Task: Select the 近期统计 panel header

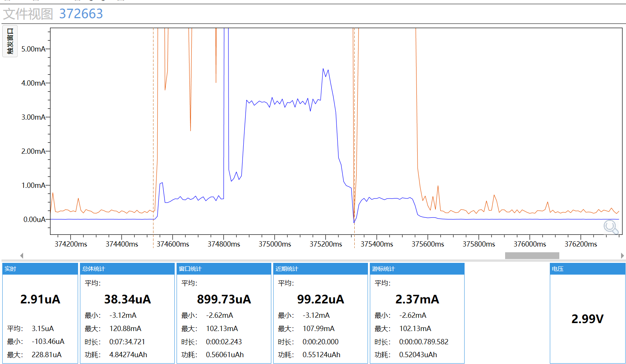Action: pyautogui.click(x=321, y=269)
